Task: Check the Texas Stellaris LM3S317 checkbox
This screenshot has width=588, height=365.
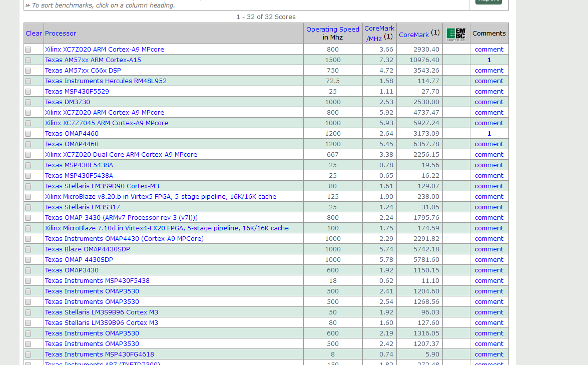Action: point(28,207)
